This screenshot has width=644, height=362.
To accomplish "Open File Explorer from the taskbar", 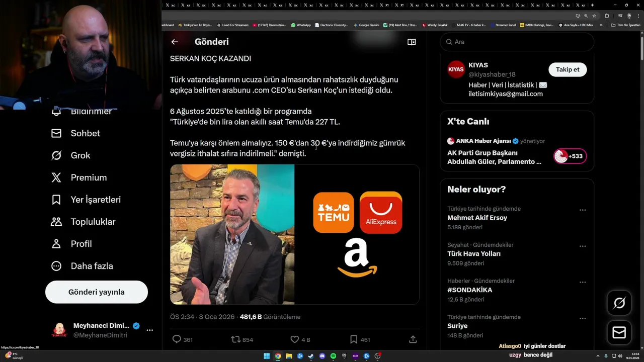I will coord(289,356).
